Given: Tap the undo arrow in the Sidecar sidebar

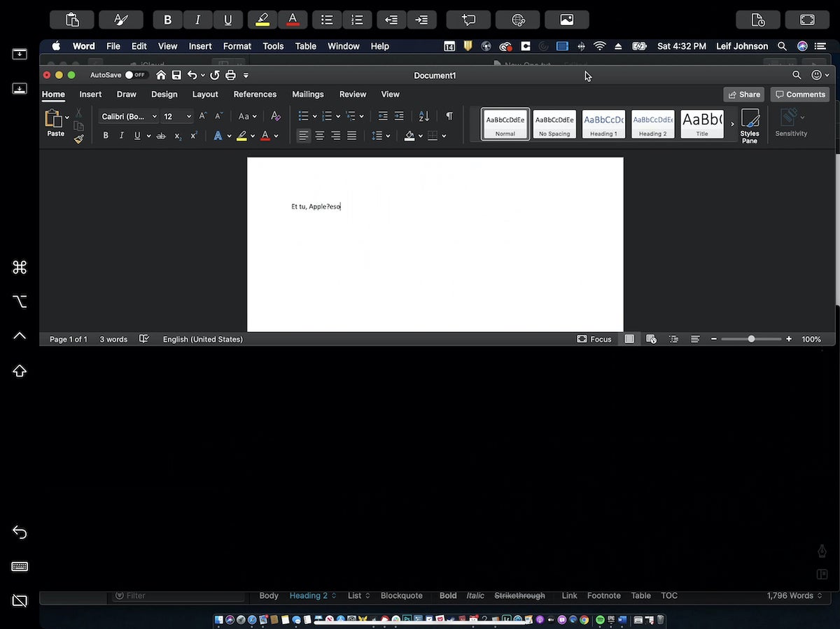Looking at the screenshot, I should [20, 532].
